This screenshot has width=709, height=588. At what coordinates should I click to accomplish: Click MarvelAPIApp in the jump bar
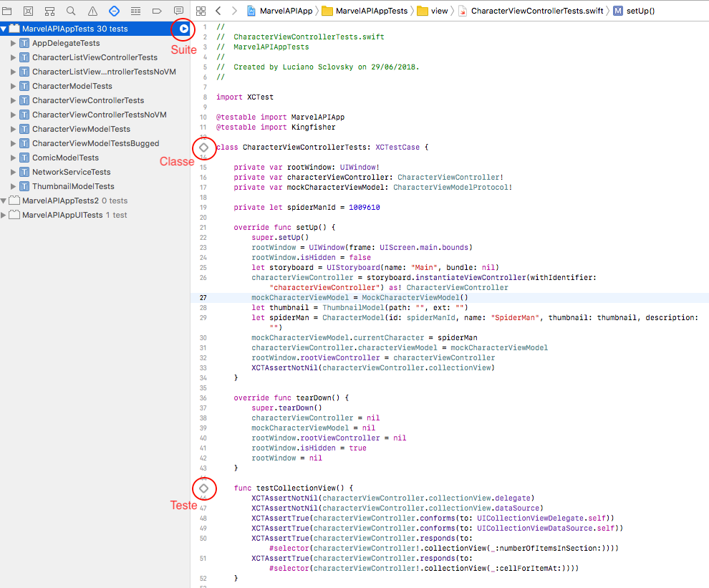click(280, 11)
